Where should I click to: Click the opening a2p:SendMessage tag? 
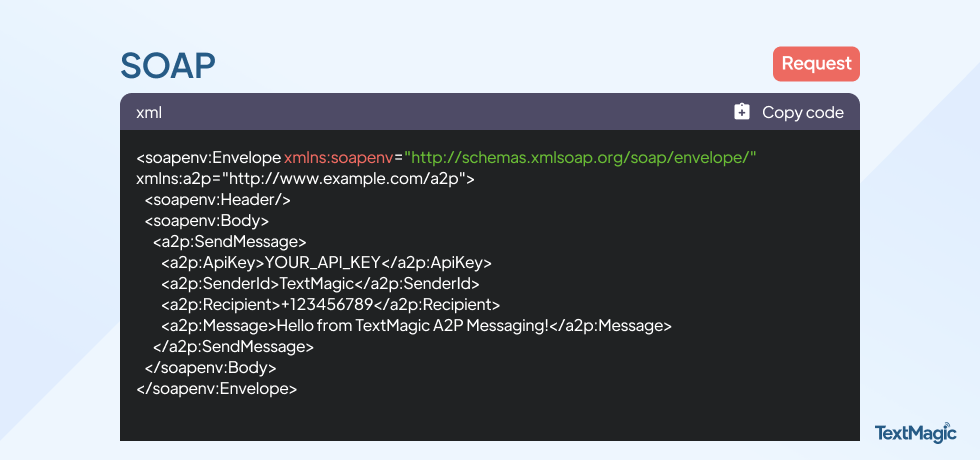pyautogui.click(x=229, y=242)
